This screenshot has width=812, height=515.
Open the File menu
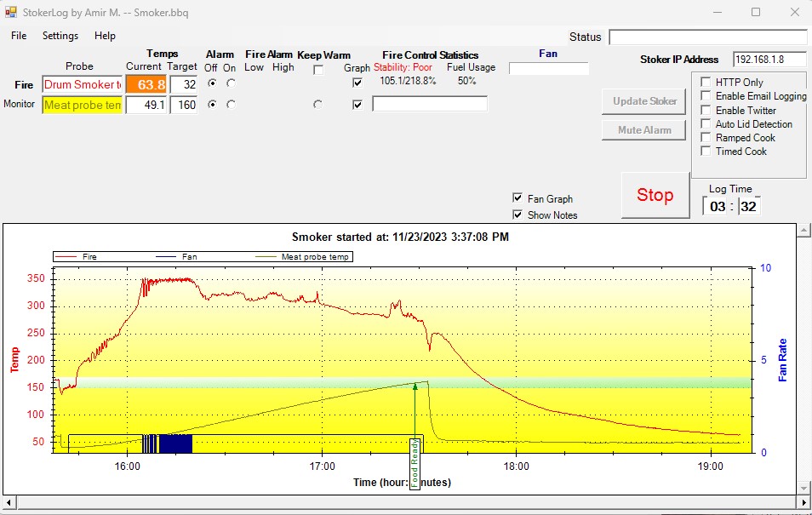[x=19, y=36]
